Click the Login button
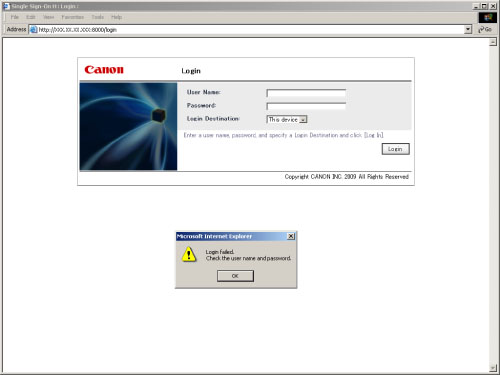The width and height of the screenshot is (500, 375). 396,149
